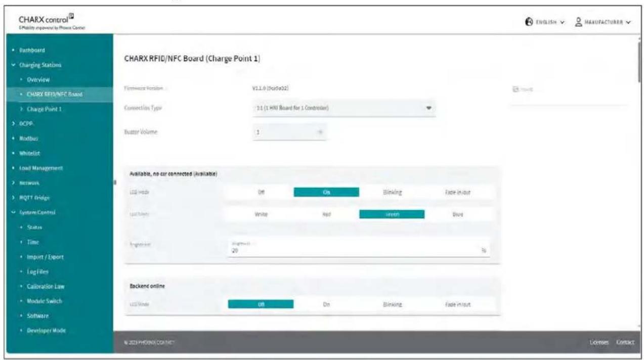Open the Time settings page
Screen dimensions: 644x360
tap(33, 242)
